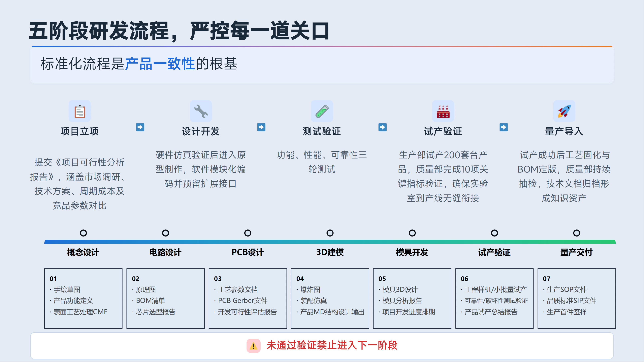Screen dimensions: 644x362
Task: Click 芯片选型报告 in card 02
Action: coord(156,312)
